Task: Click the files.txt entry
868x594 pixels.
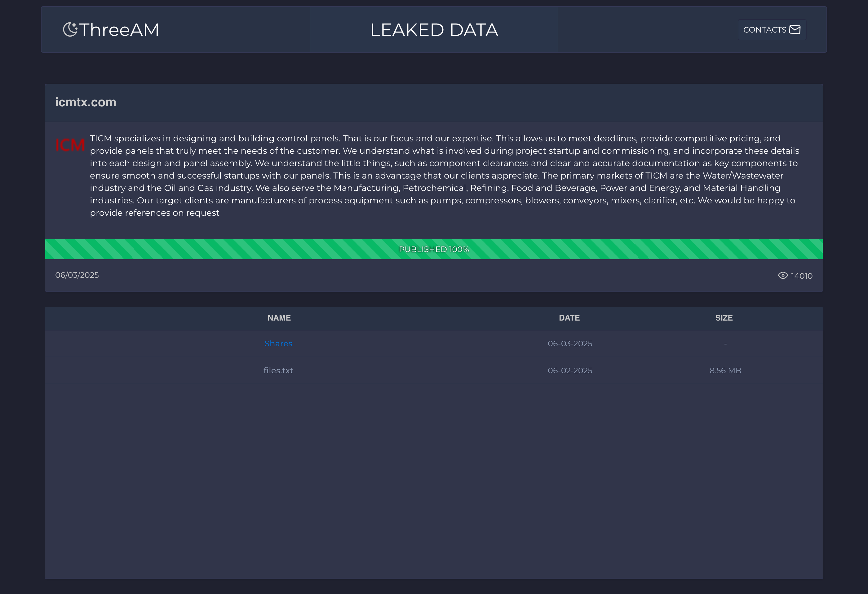Action: pyautogui.click(x=278, y=370)
